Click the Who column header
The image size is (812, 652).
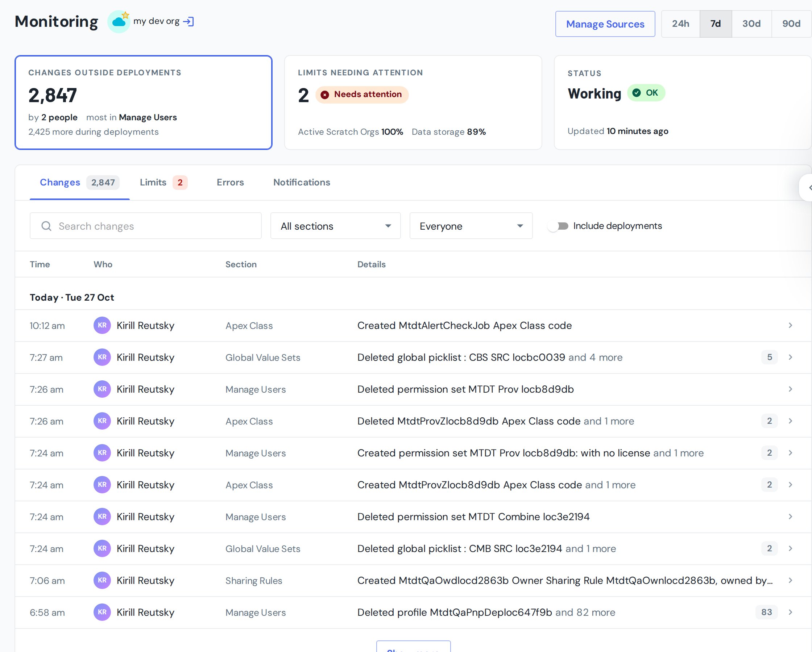tap(103, 264)
